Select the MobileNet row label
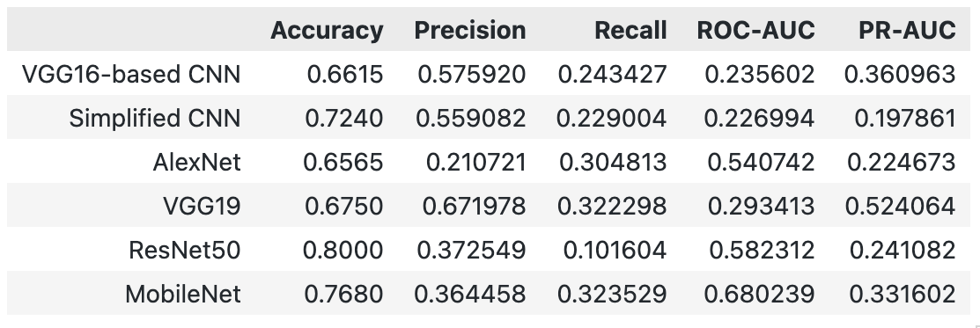 pyautogui.click(x=183, y=294)
